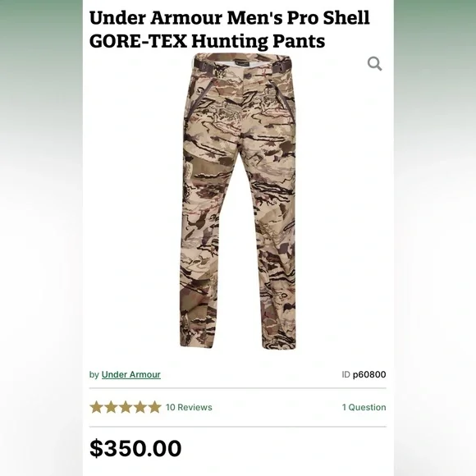This screenshot has width=476, height=476.
Task: Click the waist button on the pants
Action: [246, 75]
